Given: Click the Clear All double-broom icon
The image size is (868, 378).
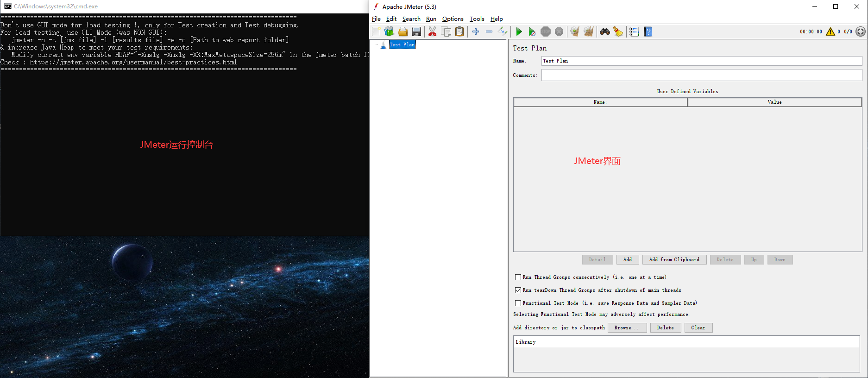Looking at the screenshot, I should pyautogui.click(x=588, y=31).
